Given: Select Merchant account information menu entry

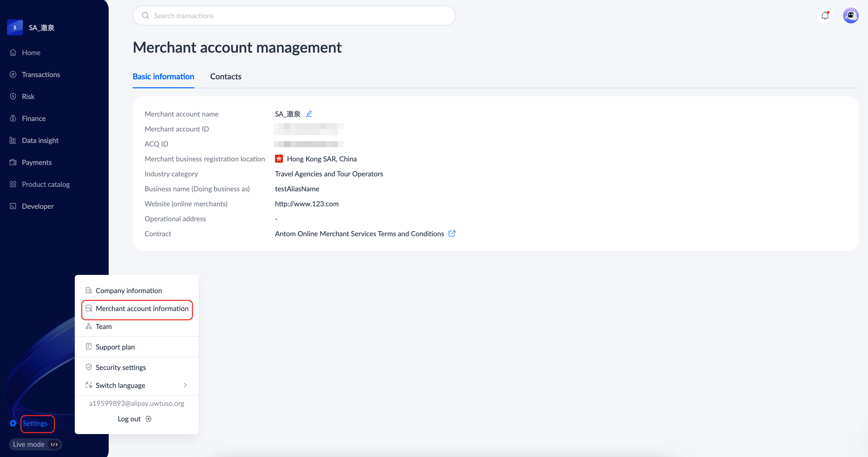Looking at the screenshot, I should [142, 309].
